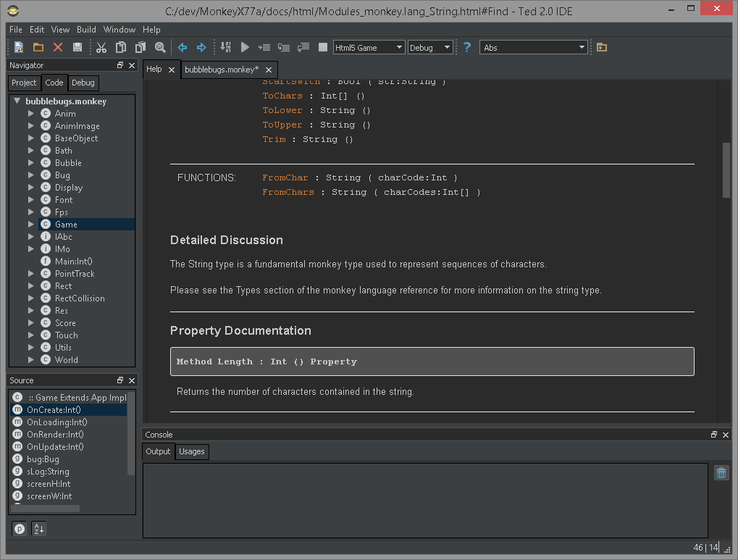This screenshot has height=560, width=738.
Task: Click the blue Back arrow icon
Action: (183, 48)
